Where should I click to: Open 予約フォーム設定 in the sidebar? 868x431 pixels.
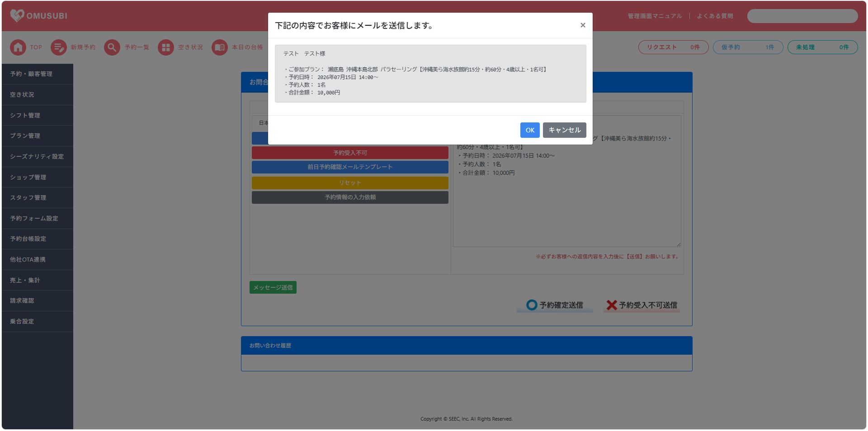38,218
